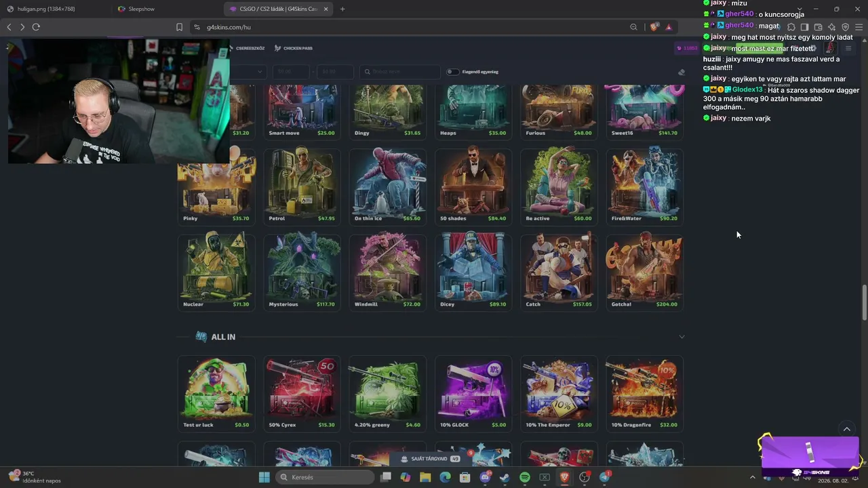Screen dimensions: 868x488
Task: Select the CS:GO / CS2 ládák G4Skins tab
Action: pos(278,9)
